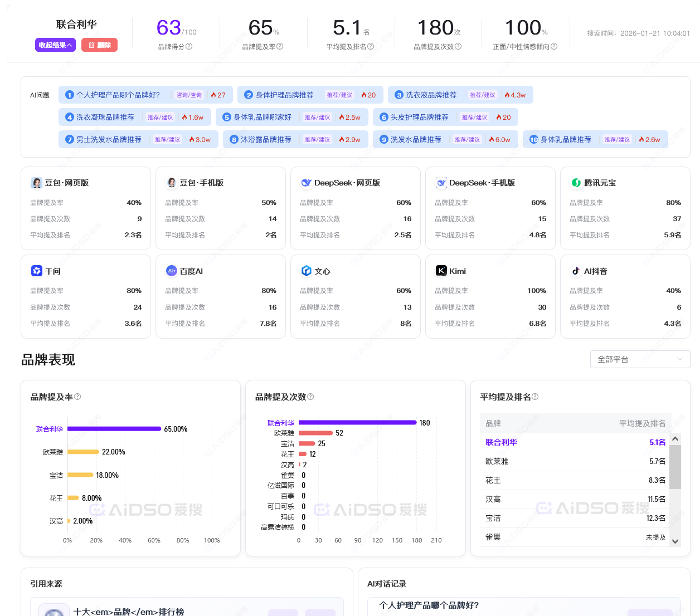Screen dimensions: 700x616
Task: Select AI question 洗衣液品牌推荐
Action: (x=431, y=95)
